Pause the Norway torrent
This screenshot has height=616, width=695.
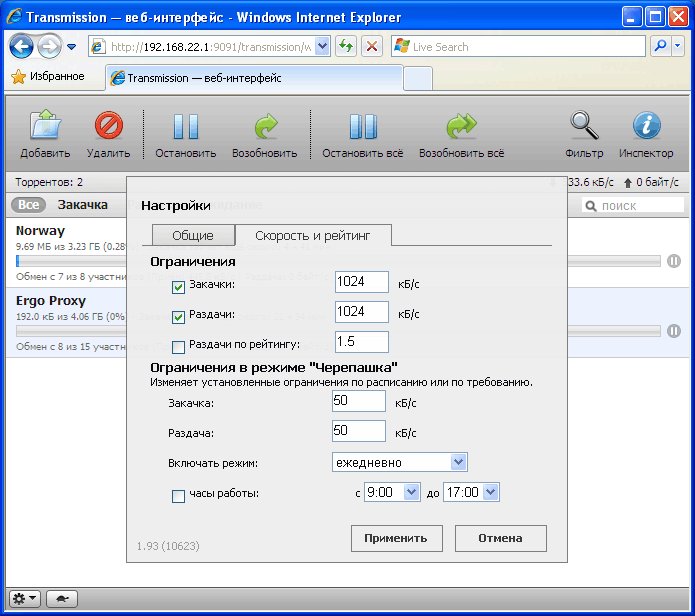point(674,261)
